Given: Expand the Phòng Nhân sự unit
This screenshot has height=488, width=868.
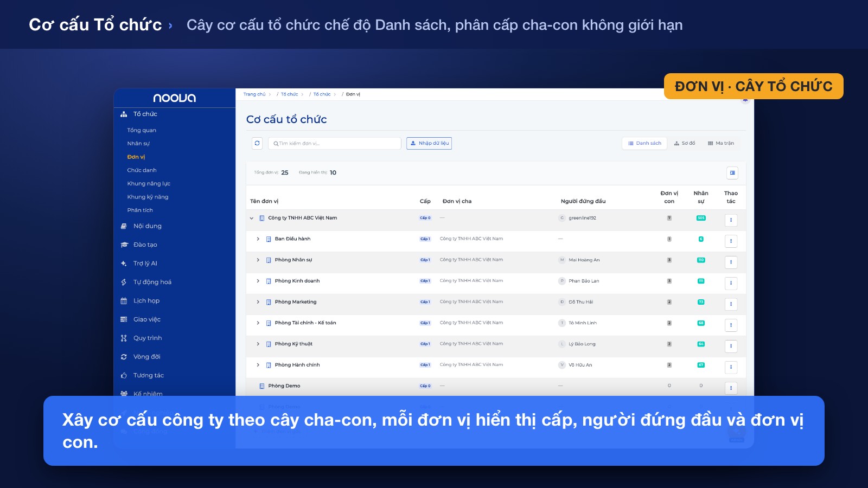Looking at the screenshot, I should pos(258,260).
